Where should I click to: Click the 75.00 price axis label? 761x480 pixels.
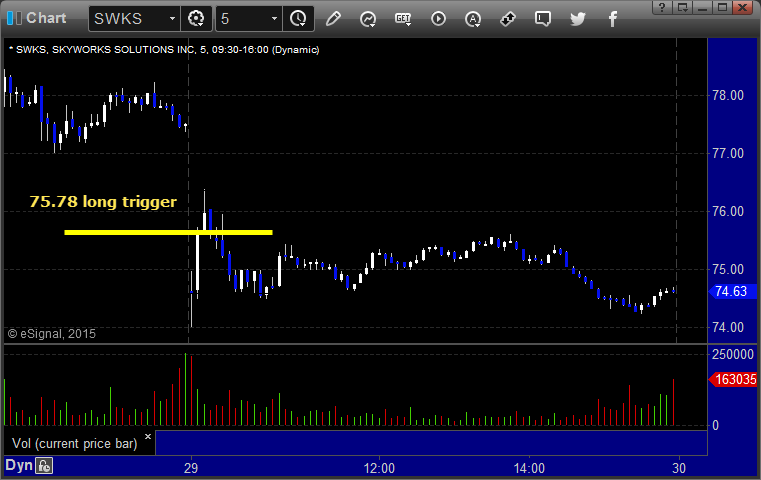tap(728, 269)
